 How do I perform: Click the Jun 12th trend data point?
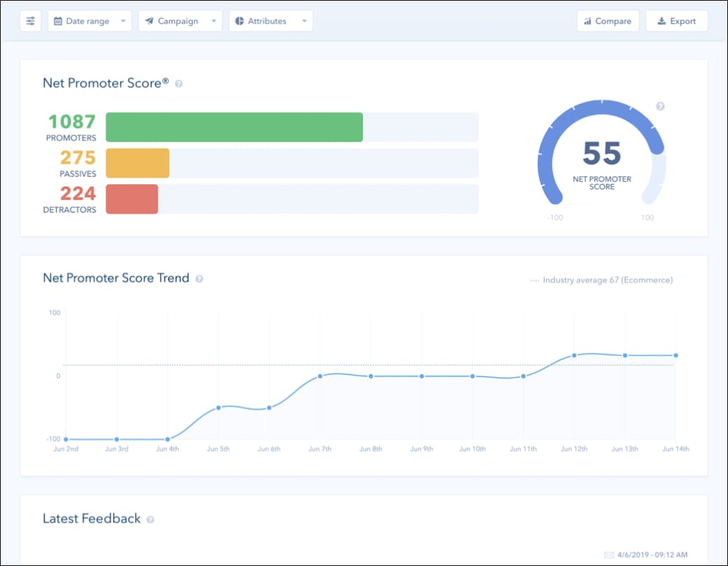[574, 356]
